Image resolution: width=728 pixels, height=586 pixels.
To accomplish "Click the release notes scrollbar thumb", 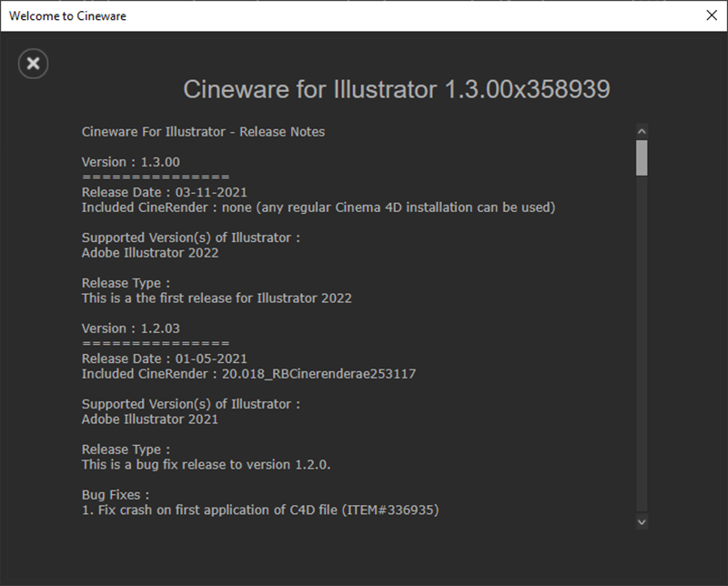I will tap(642, 158).
